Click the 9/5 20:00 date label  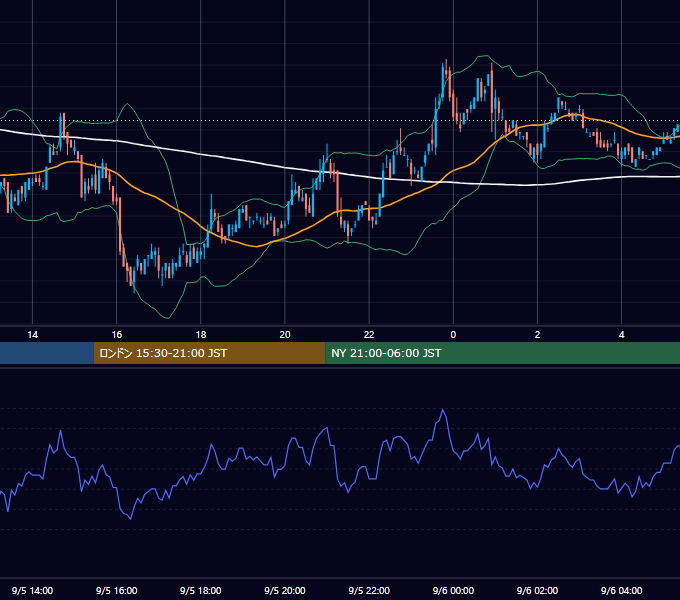point(285,590)
